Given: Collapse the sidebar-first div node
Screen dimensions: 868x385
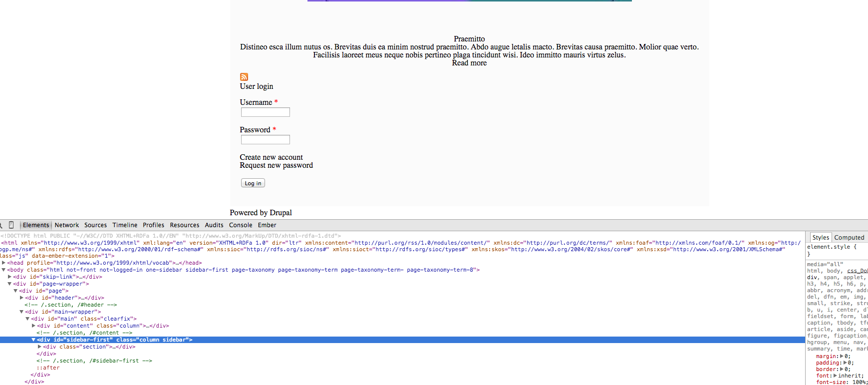Looking at the screenshot, I should [x=33, y=340].
